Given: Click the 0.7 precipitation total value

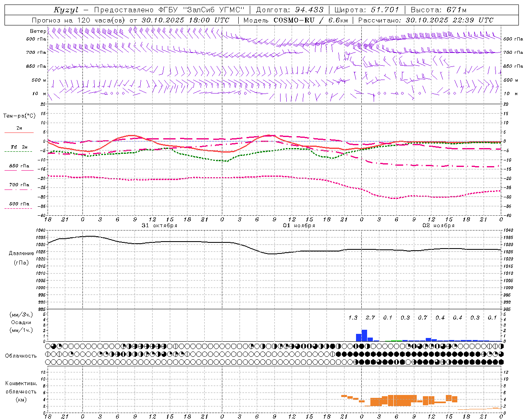Looking at the screenshot, I should tap(422, 318).
